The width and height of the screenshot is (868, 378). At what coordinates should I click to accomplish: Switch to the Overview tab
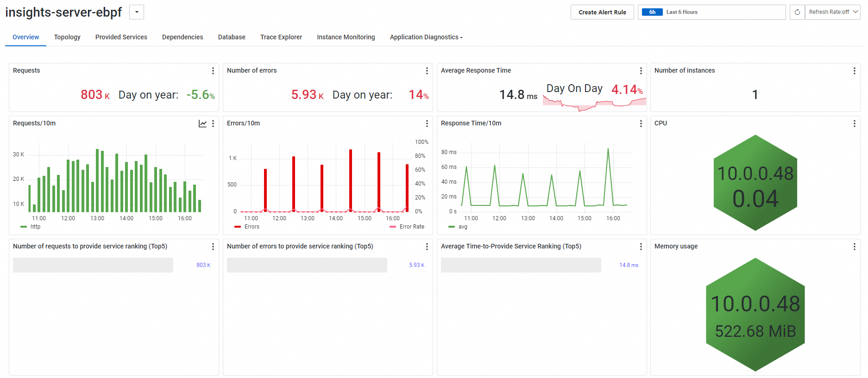(x=26, y=37)
